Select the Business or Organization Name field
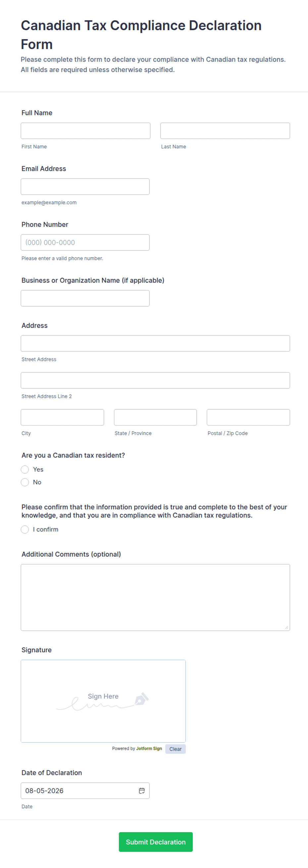Screen dimensions: 308x868 click(85, 298)
